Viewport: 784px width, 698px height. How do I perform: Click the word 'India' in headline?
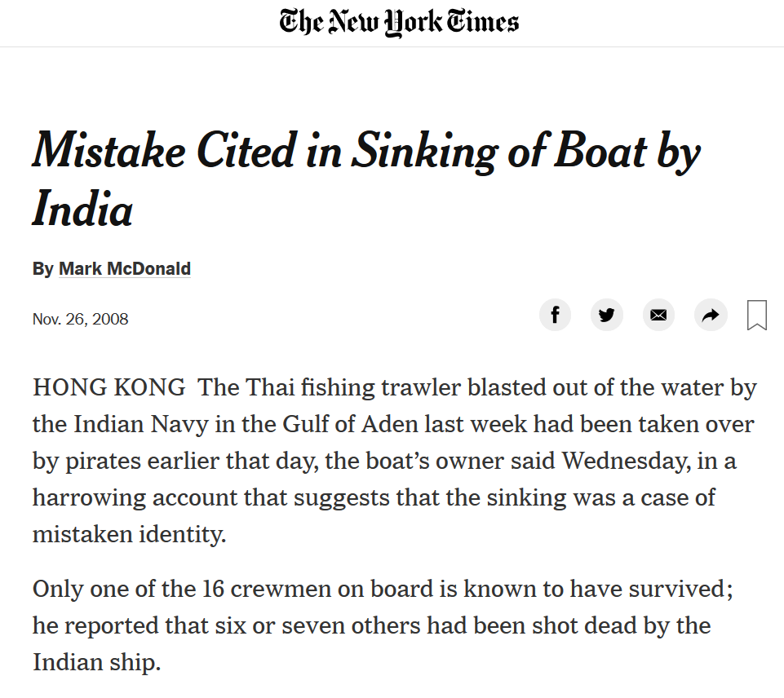click(82, 209)
